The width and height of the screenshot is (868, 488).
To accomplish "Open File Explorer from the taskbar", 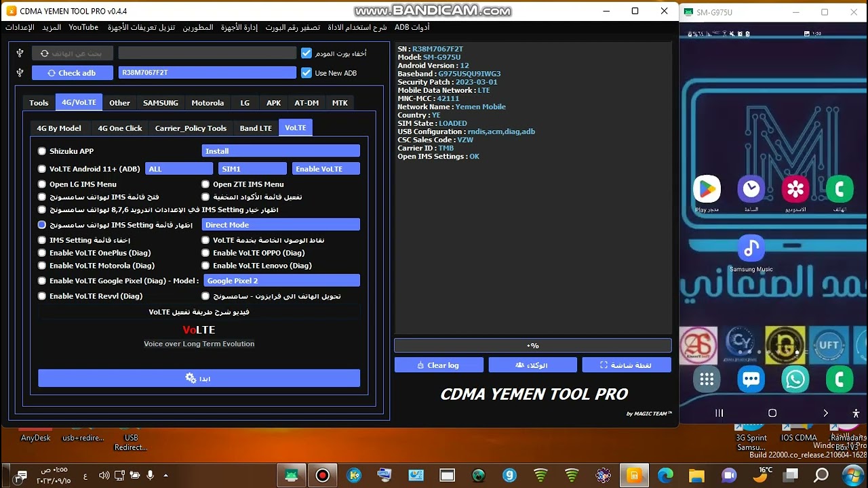I will (696, 476).
